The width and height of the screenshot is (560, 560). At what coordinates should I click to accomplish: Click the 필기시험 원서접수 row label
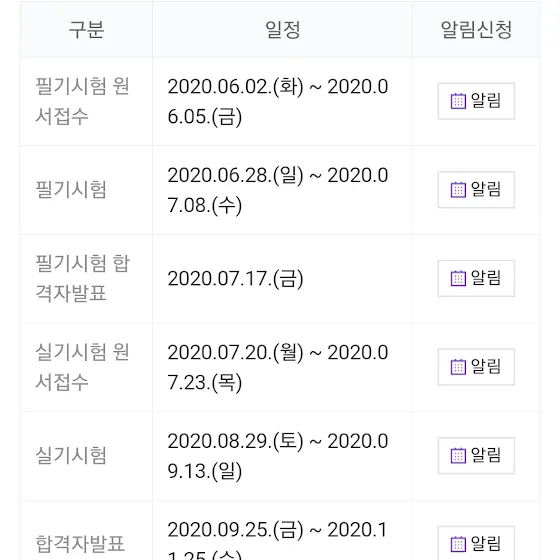click(x=82, y=101)
